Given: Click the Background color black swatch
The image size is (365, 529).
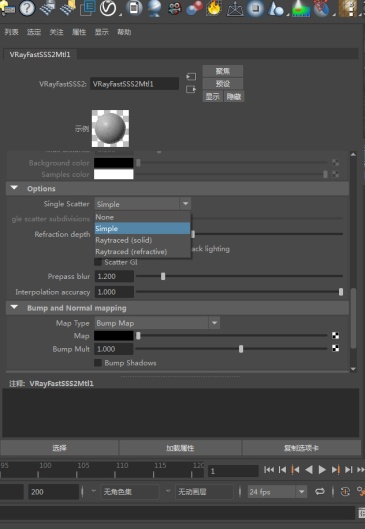Looking at the screenshot, I should pos(114,163).
